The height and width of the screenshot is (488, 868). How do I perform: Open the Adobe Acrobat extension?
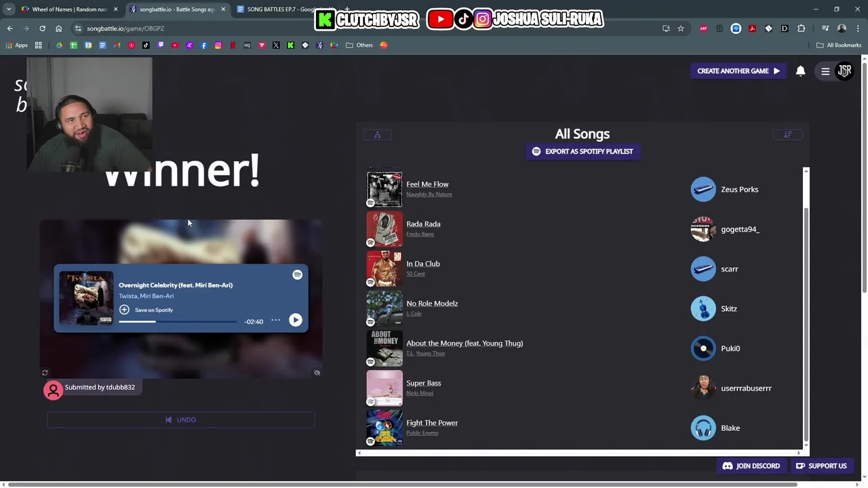[x=752, y=28]
